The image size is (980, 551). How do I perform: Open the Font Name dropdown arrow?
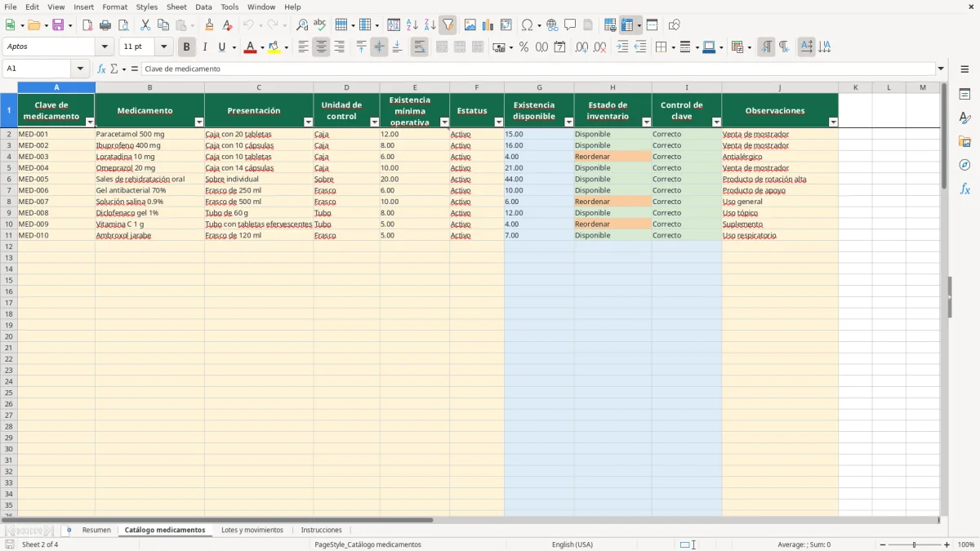pyautogui.click(x=104, y=47)
